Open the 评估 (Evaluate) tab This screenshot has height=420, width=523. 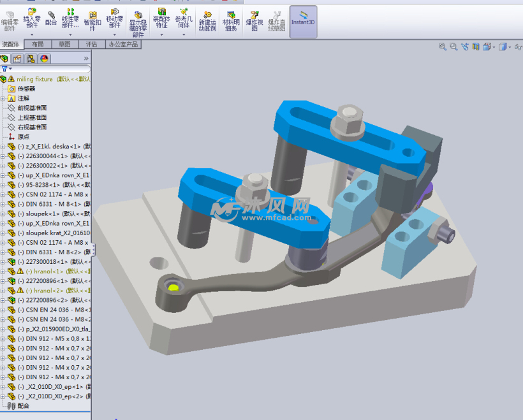pos(91,45)
